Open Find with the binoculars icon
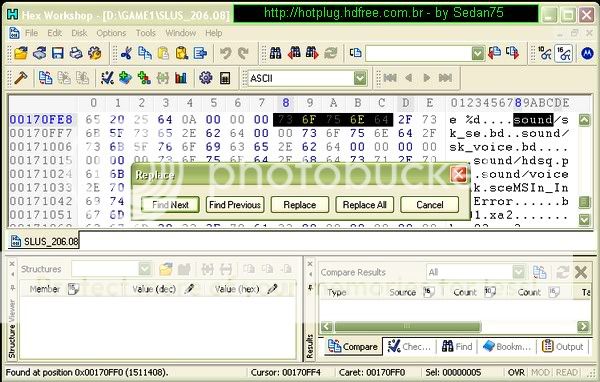The width and height of the screenshot is (600, 382). pos(275,53)
